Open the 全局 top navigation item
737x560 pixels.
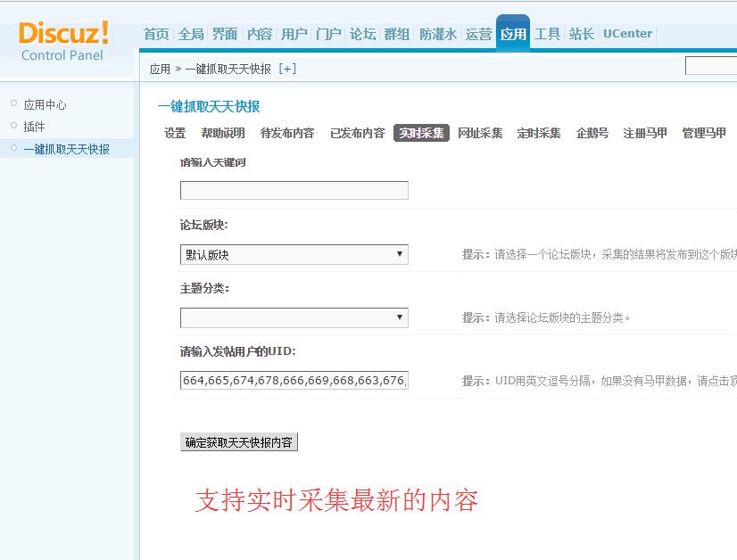[191, 34]
